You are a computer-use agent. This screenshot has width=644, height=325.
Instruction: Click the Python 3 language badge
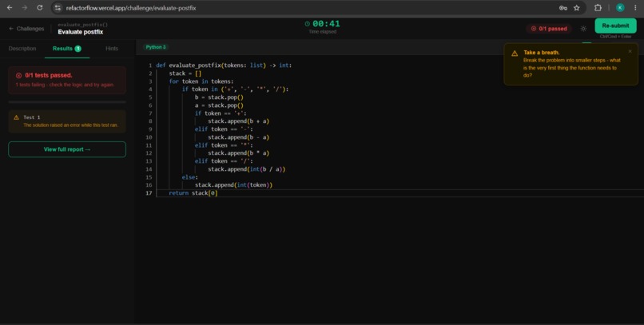156,47
